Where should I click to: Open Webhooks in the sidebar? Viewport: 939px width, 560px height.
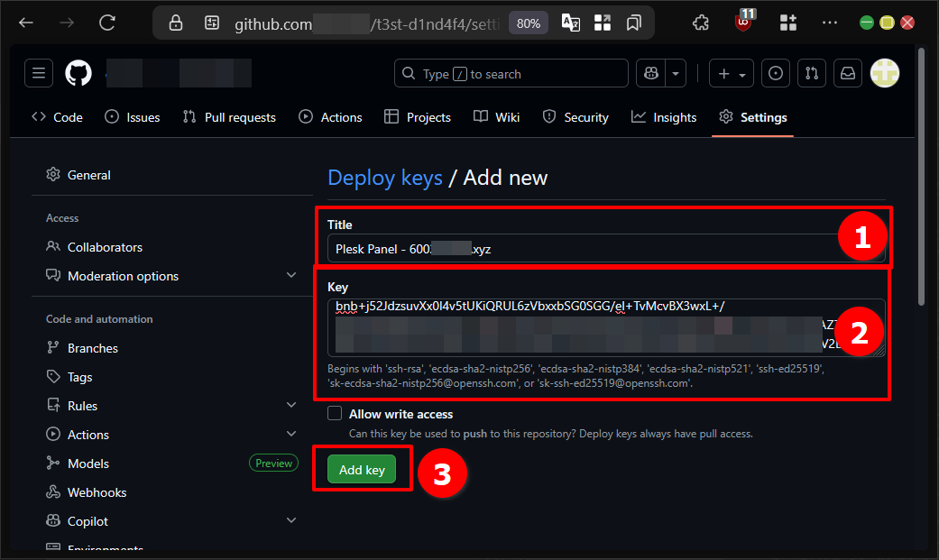97,492
